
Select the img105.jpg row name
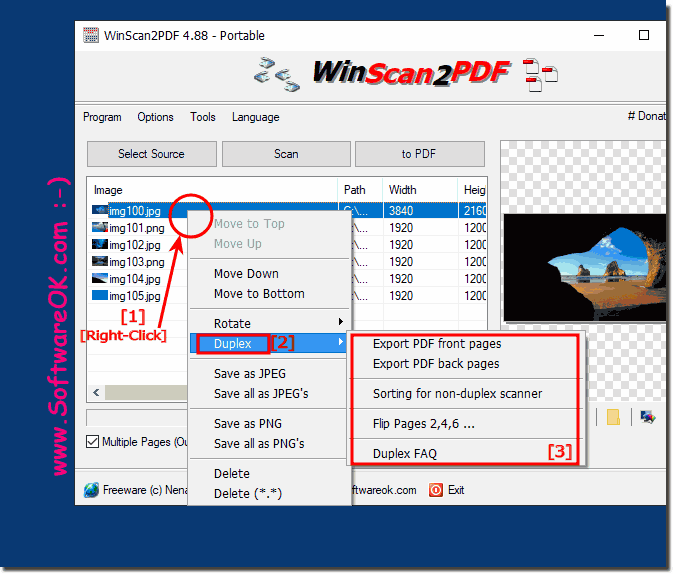pyautogui.click(x=135, y=296)
